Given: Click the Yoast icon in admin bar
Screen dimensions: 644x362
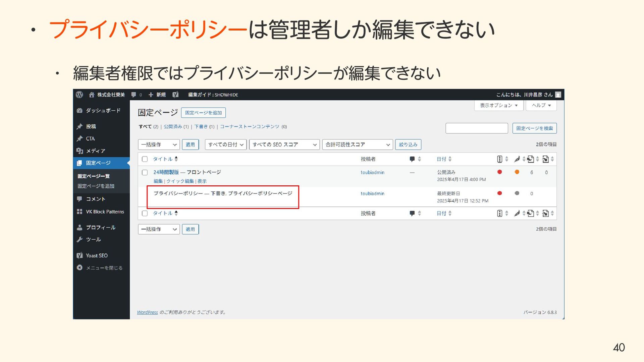Looking at the screenshot, I should pos(175,95).
